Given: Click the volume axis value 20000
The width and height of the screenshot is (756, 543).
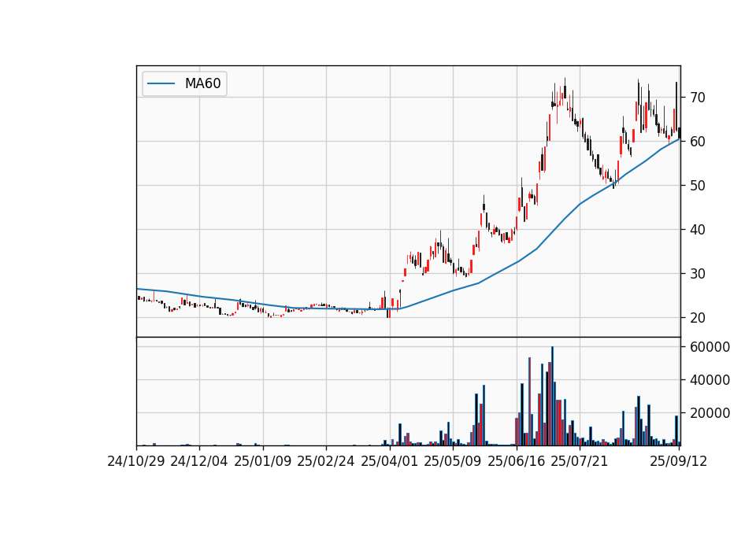Looking at the screenshot, I should [x=710, y=413].
